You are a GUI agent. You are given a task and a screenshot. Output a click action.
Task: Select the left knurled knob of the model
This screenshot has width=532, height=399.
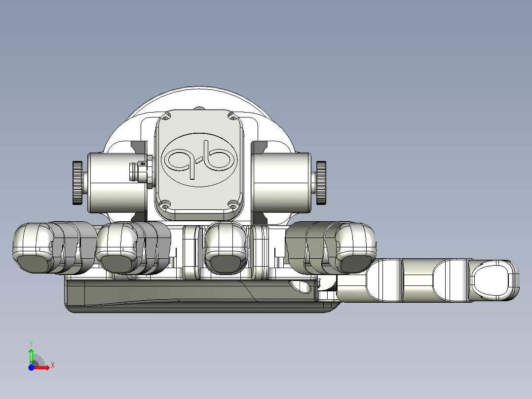[x=77, y=183]
